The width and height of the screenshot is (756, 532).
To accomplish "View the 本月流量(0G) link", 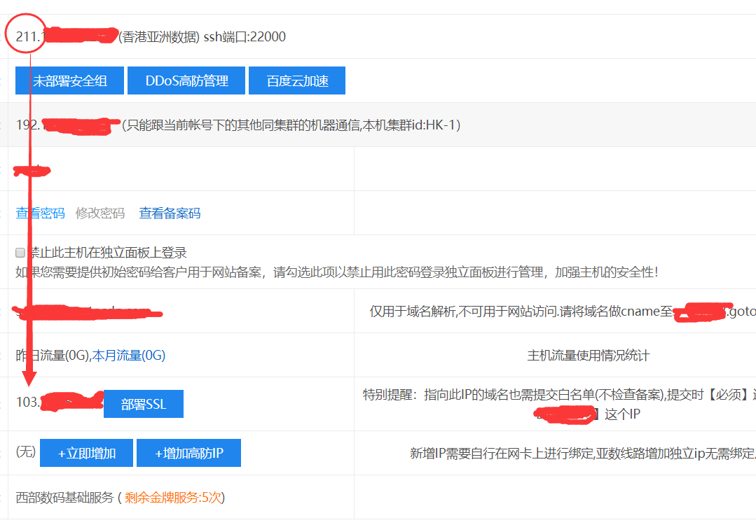I will click(129, 356).
